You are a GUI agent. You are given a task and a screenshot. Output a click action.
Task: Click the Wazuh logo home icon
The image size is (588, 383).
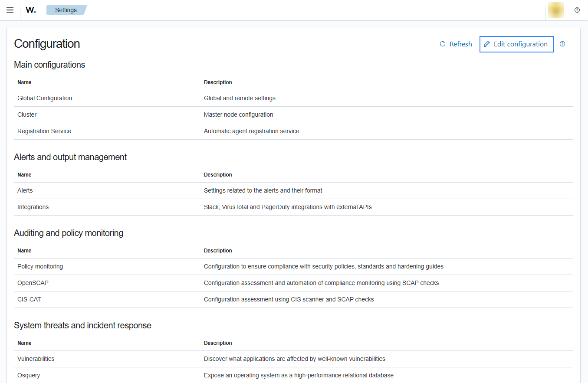pyautogui.click(x=30, y=10)
